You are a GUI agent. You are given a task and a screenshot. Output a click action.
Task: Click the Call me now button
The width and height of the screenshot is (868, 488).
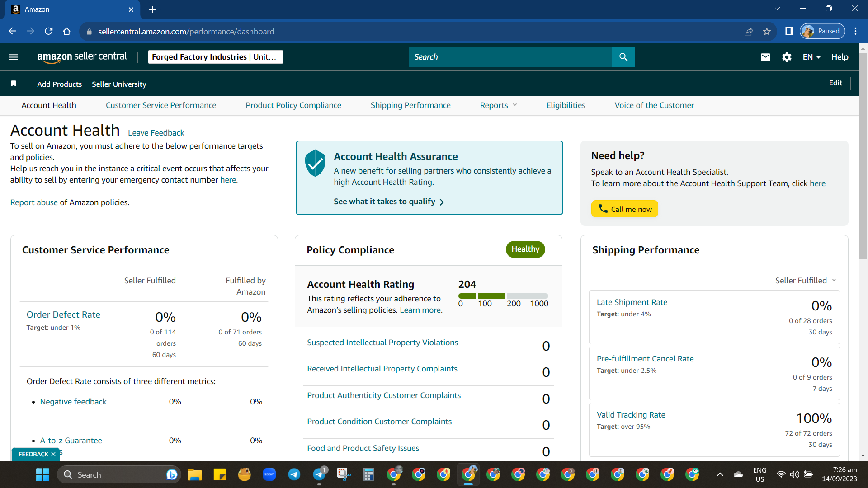point(625,209)
